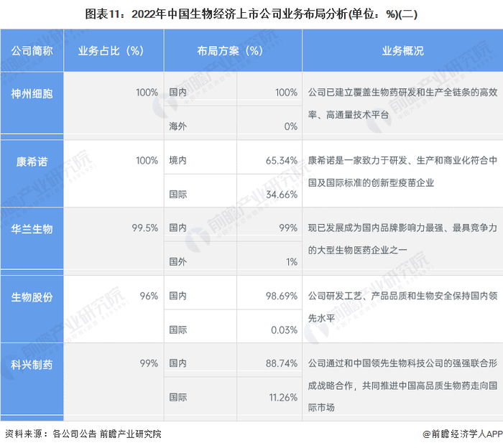Click 生物股份 overview text 公司研发工艺、产品品质
Image resolution: width=503 pixels, height=448 pixels.
coord(402,307)
